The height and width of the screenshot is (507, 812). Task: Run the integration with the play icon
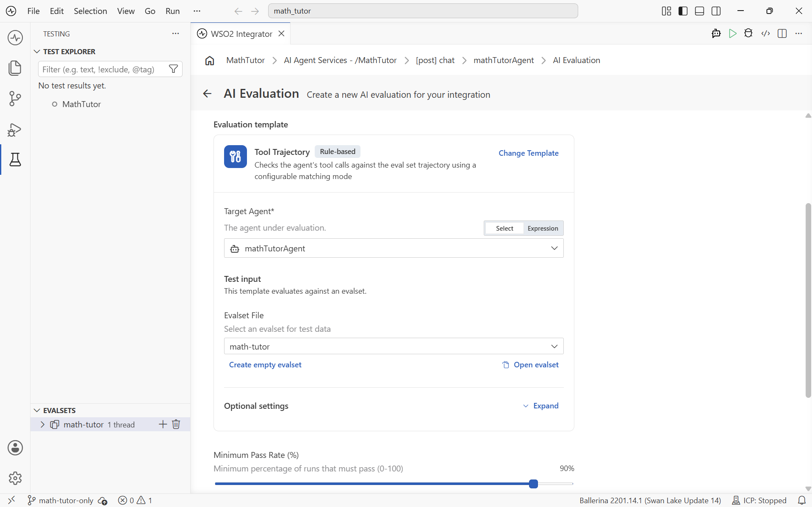pos(733,33)
